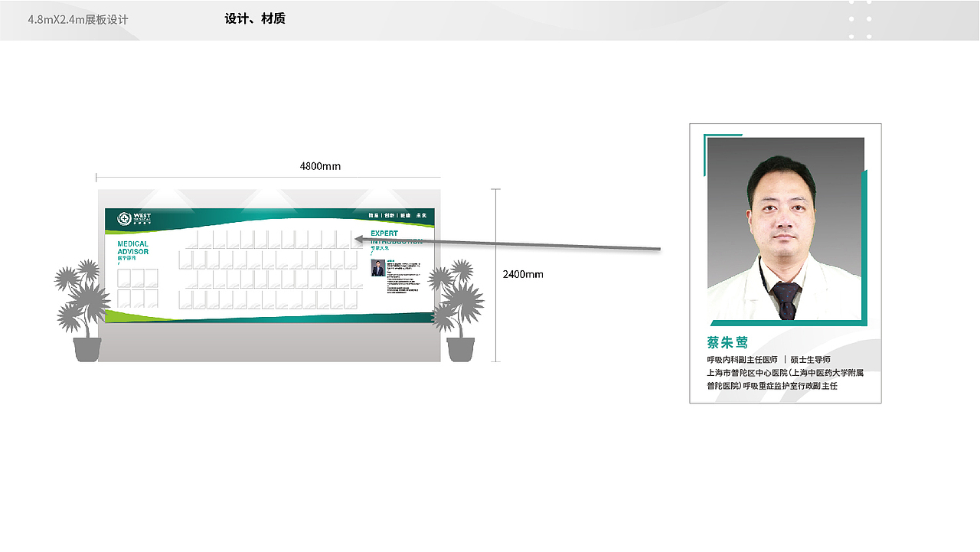Select the 'MEDICAL ADVISOR' title on the board
This screenshot has height=552, width=980.
click(x=133, y=248)
